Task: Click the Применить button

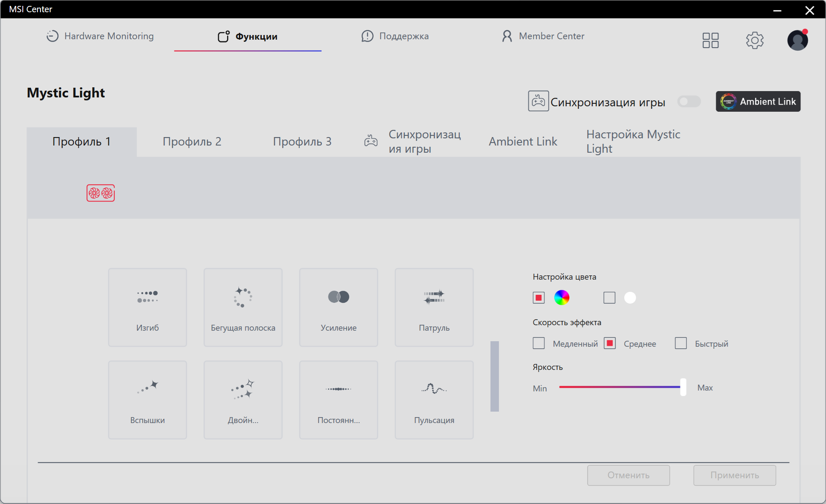Action: 734,475
